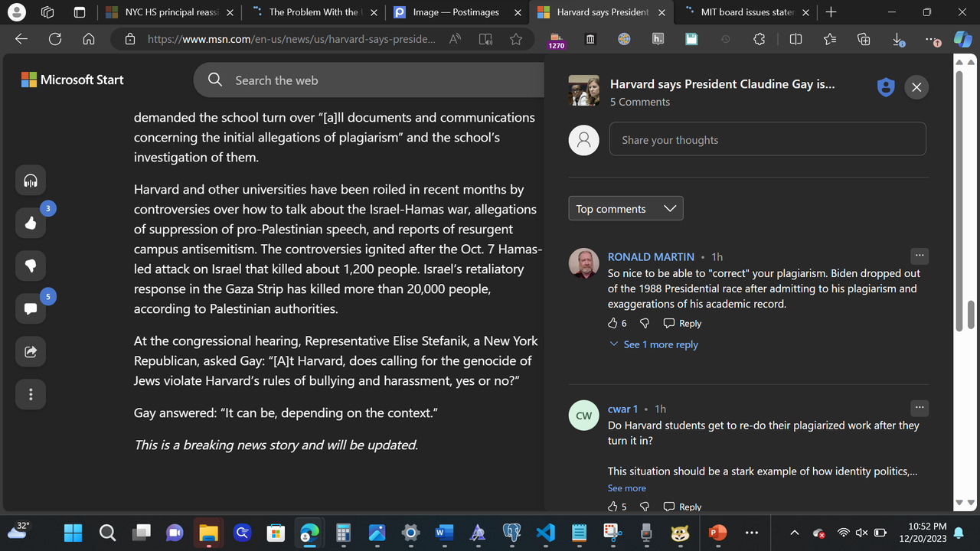The image size is (980, 551).
Task: Expand See more on cwar 1's comment
Action: pos(627,488)
